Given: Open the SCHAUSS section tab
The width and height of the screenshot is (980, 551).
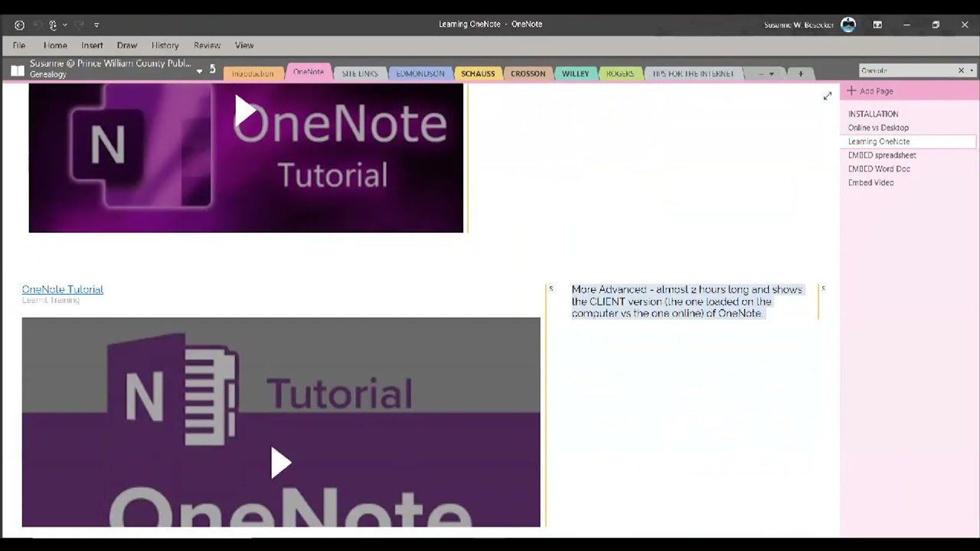Looking at the screenshot, I should coord(478,73).
